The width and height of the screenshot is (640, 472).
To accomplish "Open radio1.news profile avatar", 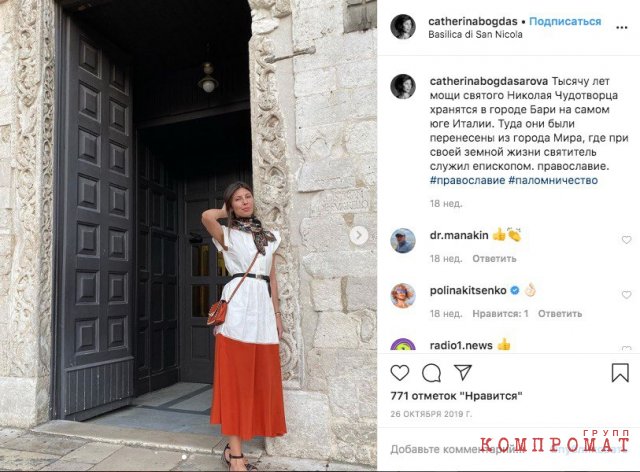I will click(403, 345).
